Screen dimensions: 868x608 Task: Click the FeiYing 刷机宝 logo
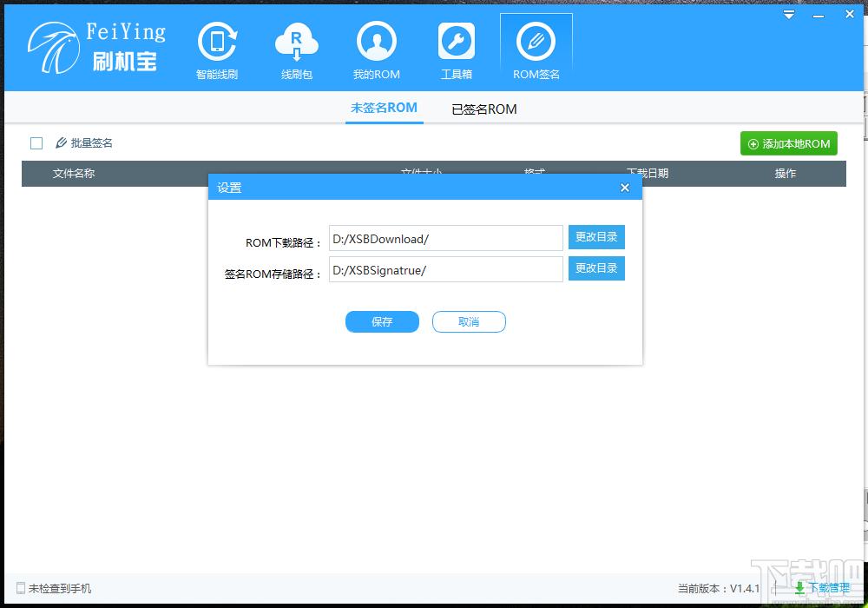97,48
